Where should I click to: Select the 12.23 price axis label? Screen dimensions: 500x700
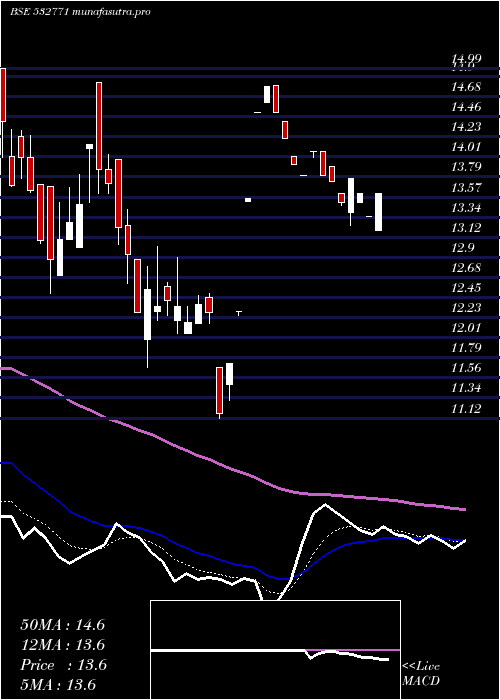tap(466, 308)
